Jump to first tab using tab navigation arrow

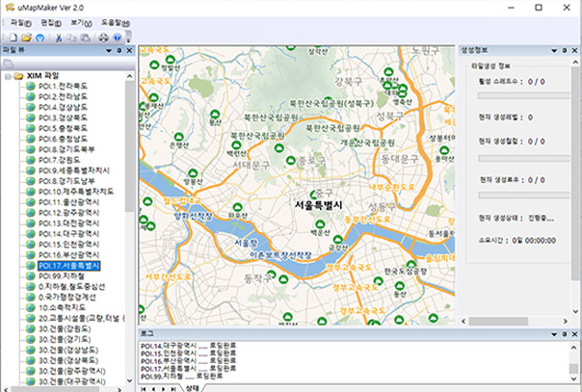coord(144,389)
